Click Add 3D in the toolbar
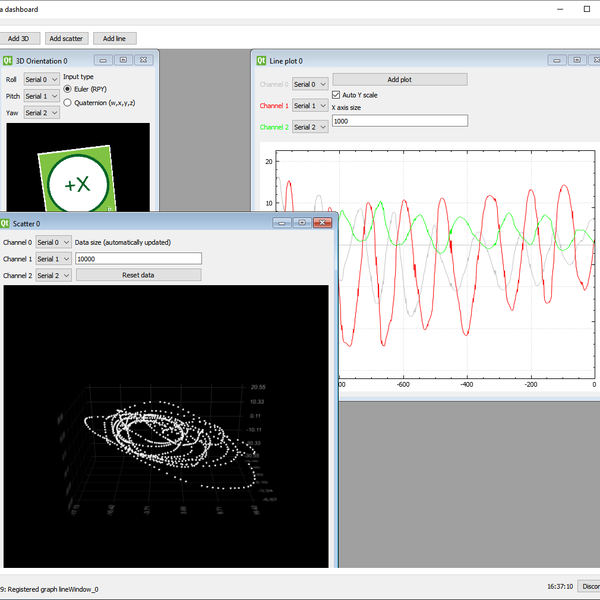The width and height of the screenshot is (600, 600). pos(18,38)
